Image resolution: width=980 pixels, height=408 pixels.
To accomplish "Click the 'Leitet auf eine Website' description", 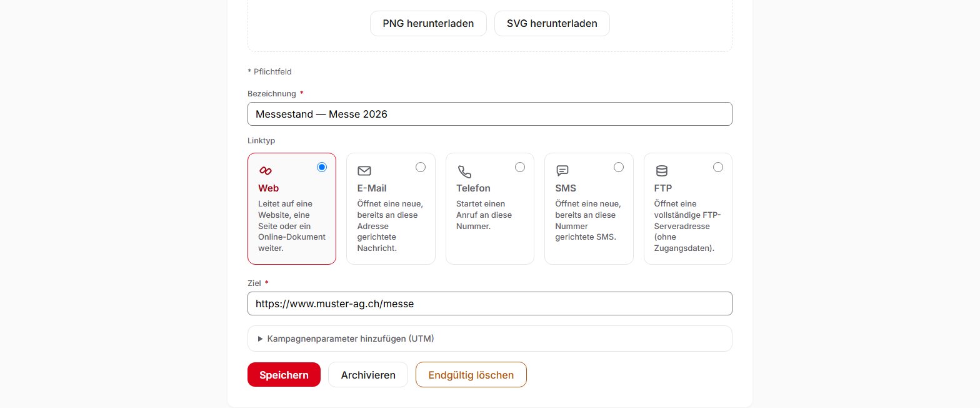I will coord(292,226).
